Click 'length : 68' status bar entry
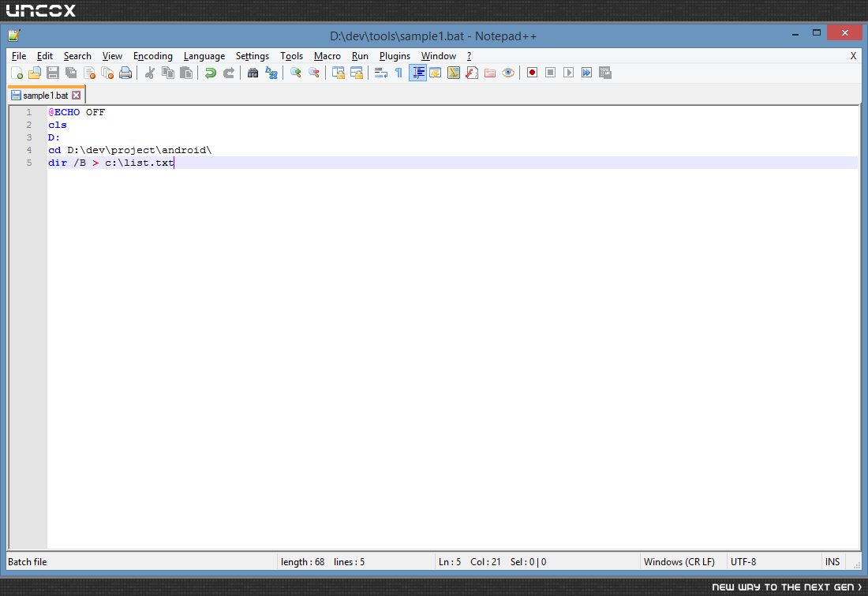This screenshot has height=596, width=868. 303,561
